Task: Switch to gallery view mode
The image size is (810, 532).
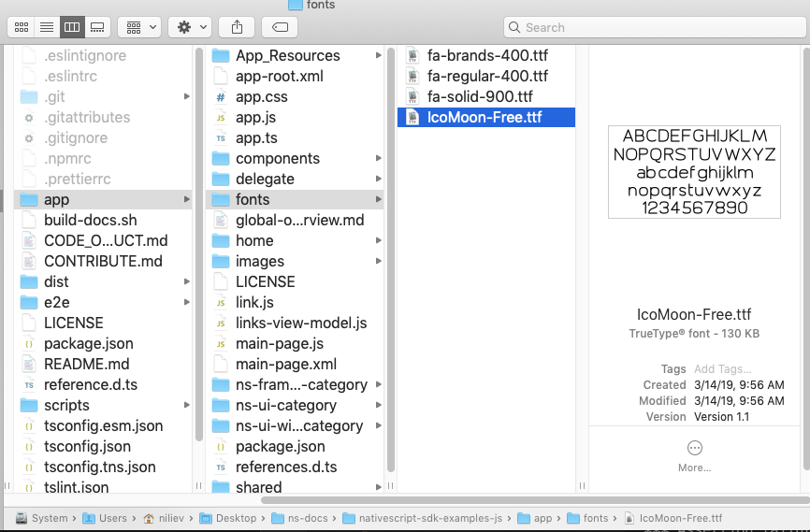Action: pyautogui.click(x=97, y=27)
